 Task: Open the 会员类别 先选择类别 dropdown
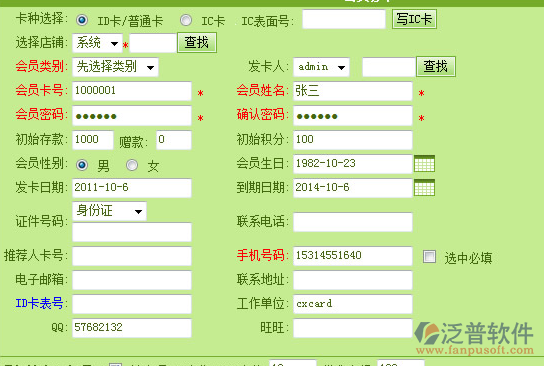(x=115, y=67)
